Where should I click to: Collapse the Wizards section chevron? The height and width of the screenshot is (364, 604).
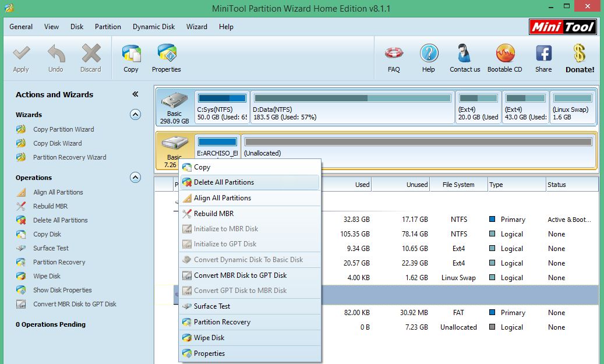click(x=135, y=115)
